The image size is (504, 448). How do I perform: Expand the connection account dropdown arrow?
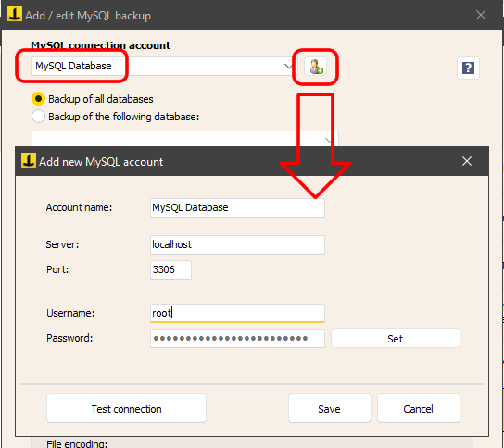click(x=288, y=66)
